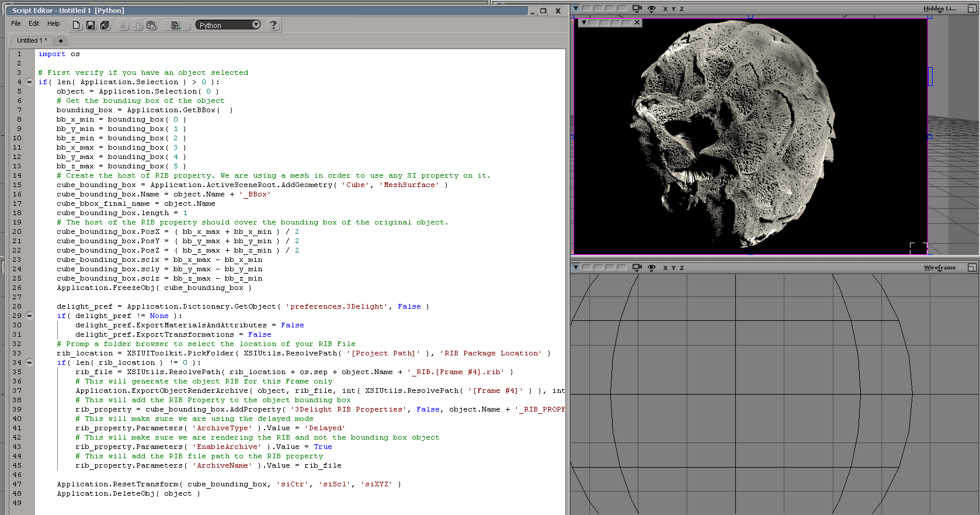The height and width of the screenshot is (515, 980).
Task: Click the New script icon
Action: pyautogui.click(x=76, y=25)
